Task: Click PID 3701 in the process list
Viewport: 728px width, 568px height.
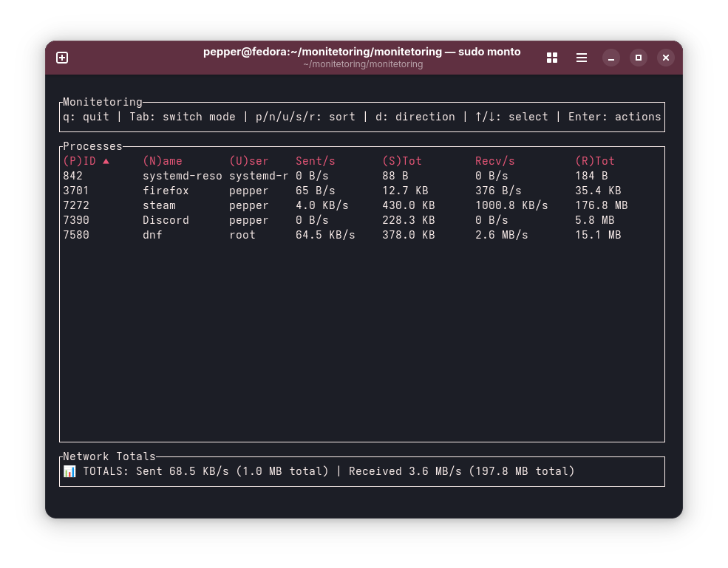Action: (76, 191)
